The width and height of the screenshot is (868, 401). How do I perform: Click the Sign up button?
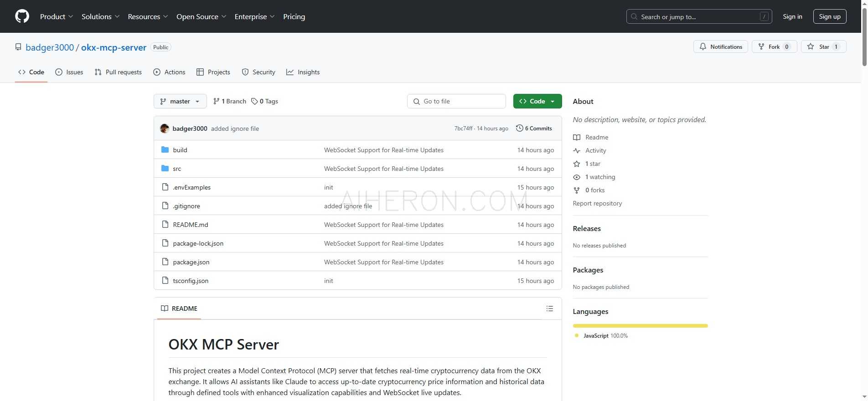[830, 16]
